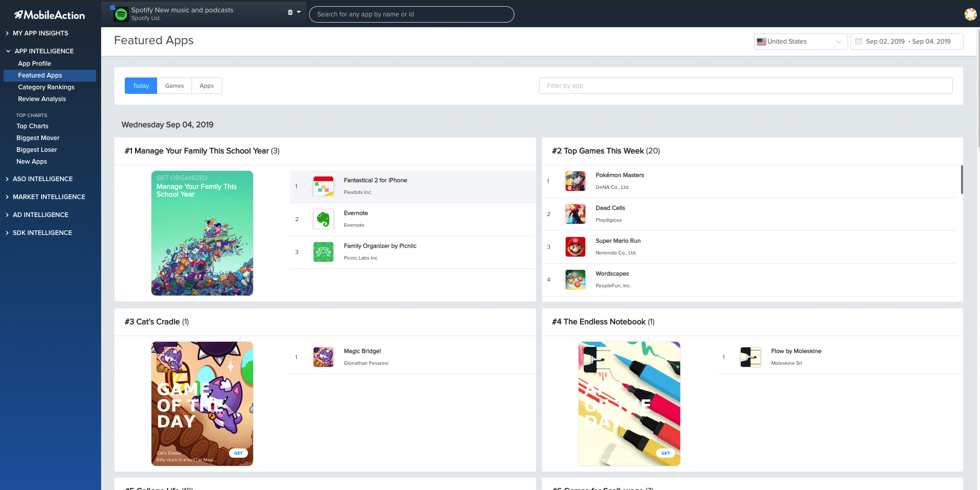980x490 pixels.
Task: Open the date range picker
Action: [x=907, y=42]
